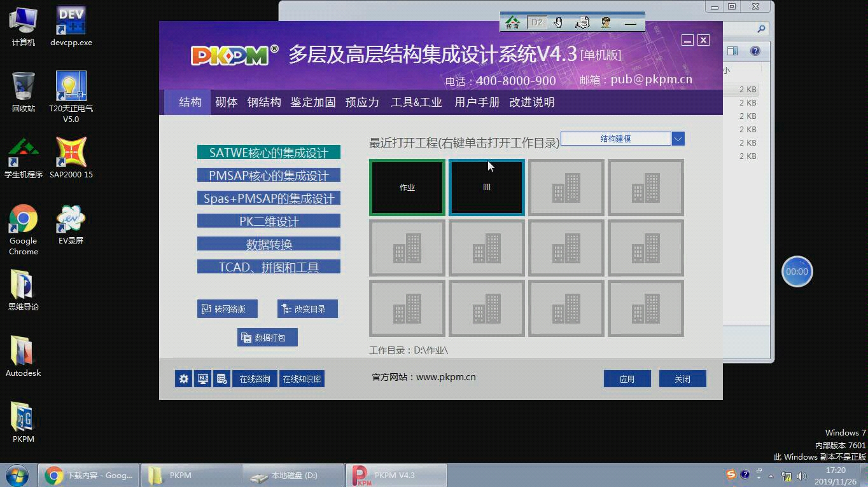Select PKPM folder on desktop

click(x=24, y=422)
